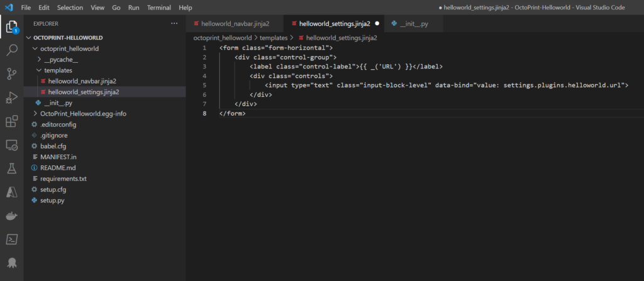Open the Docker whale icon
The width and height of the screenshot is (644, 281).
tap(11, 216)
